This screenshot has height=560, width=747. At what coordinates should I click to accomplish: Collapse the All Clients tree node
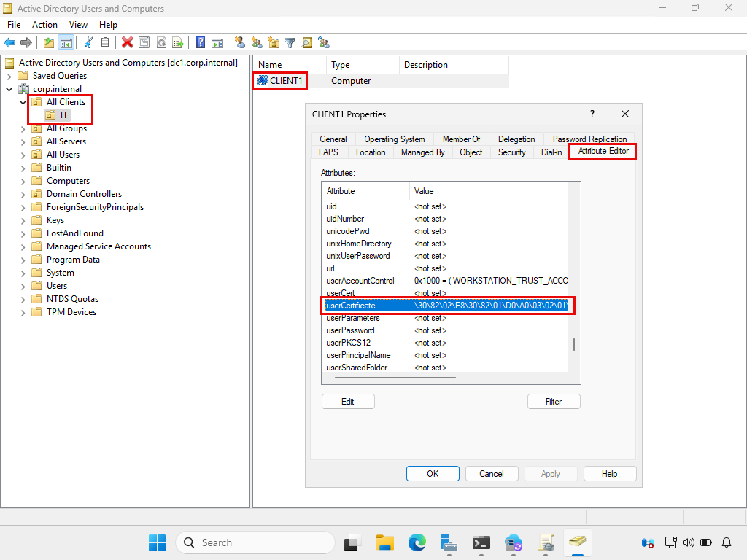coord(23,102)
